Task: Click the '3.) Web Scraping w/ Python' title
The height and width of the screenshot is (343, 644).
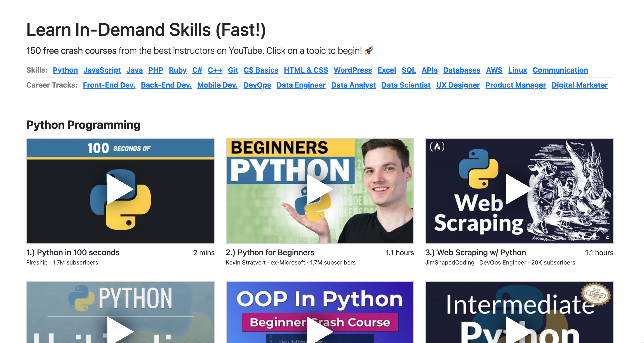Action: click(475, 252)
